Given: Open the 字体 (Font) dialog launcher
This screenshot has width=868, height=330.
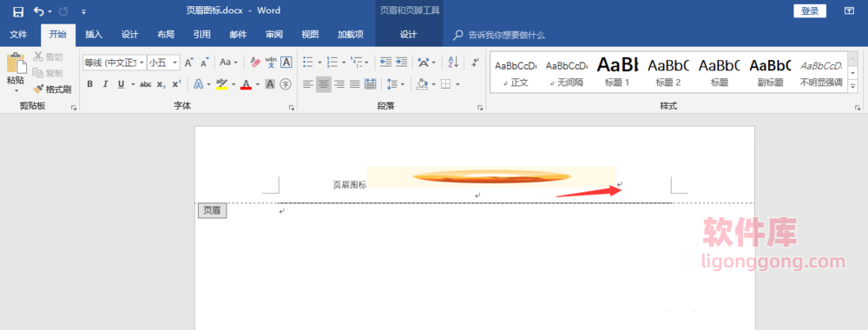Looking at the screenshot, I should [x=291, y=108].
